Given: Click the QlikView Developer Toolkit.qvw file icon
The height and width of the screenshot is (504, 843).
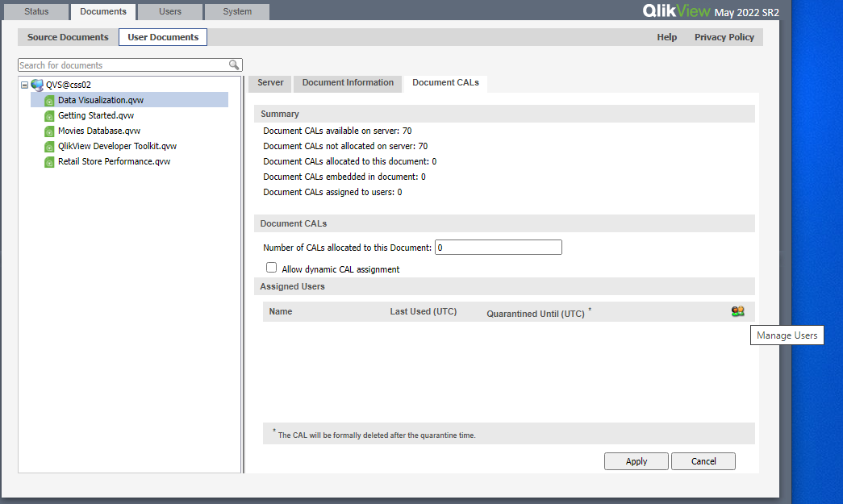Looking at the screenshot, I should (49, 147).
